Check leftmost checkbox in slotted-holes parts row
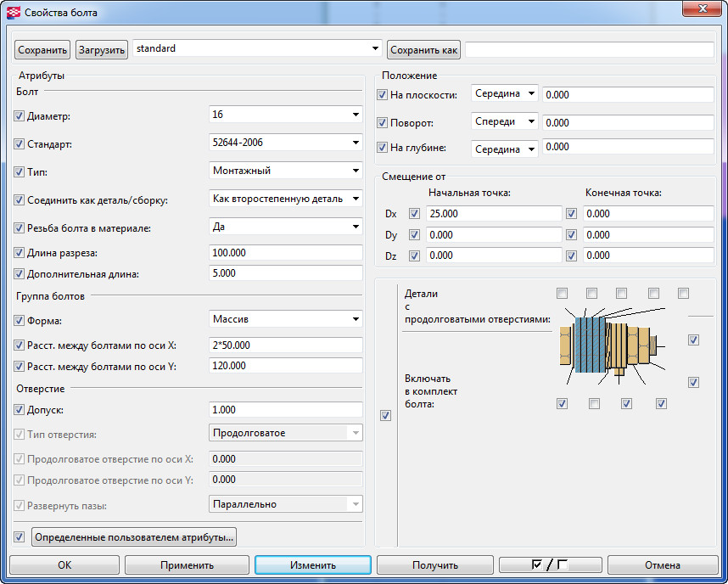The width and height of the screenshot is (728, 584). point(562,294)
